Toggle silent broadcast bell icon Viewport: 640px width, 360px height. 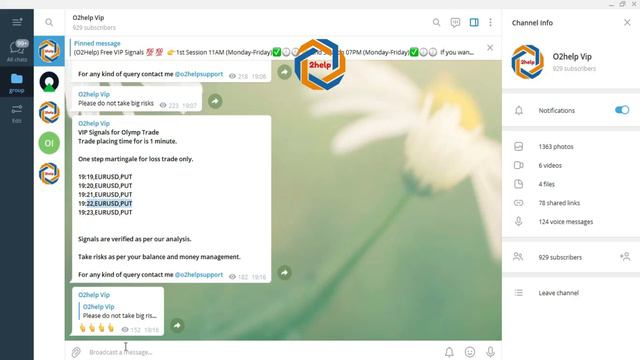tap(449, 352)
